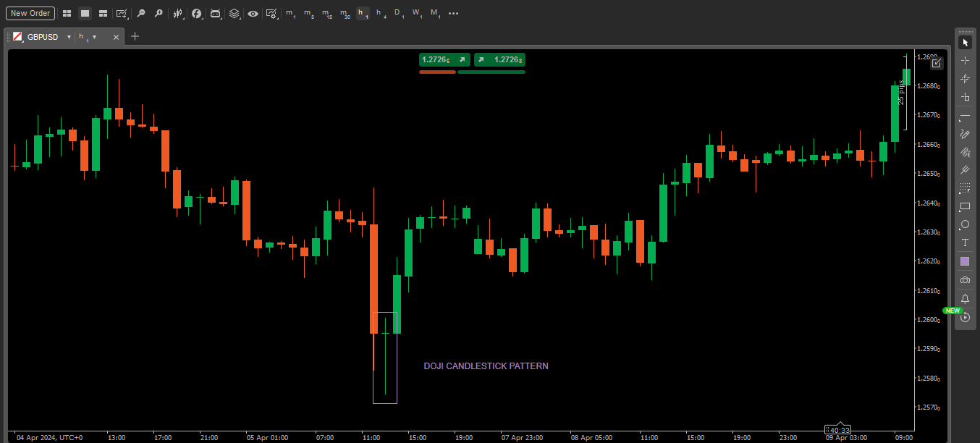Toggle the eye visibility icon on the toolbar
The height and width of the screenshot is (443, 980).
coord(253,13)
